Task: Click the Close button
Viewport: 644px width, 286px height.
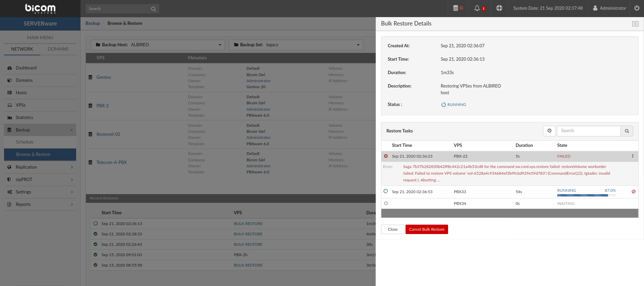Action: point(393,229)
